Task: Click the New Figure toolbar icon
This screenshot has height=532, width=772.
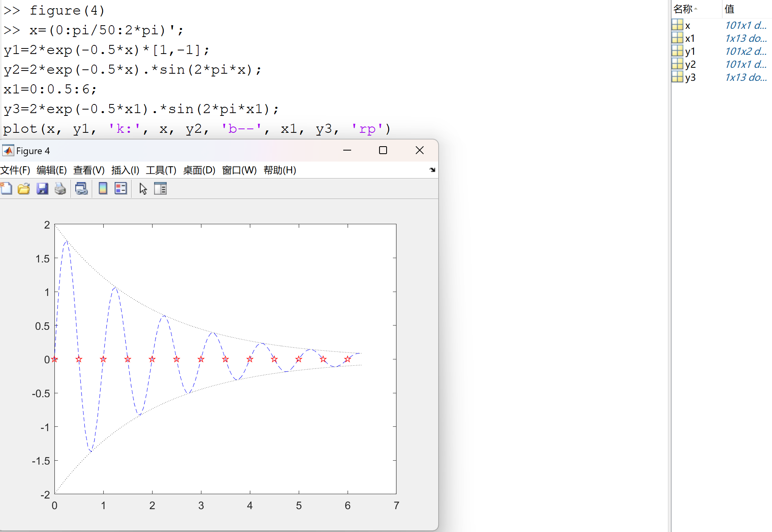Action: pyautogui.click(x=6, y=189)
